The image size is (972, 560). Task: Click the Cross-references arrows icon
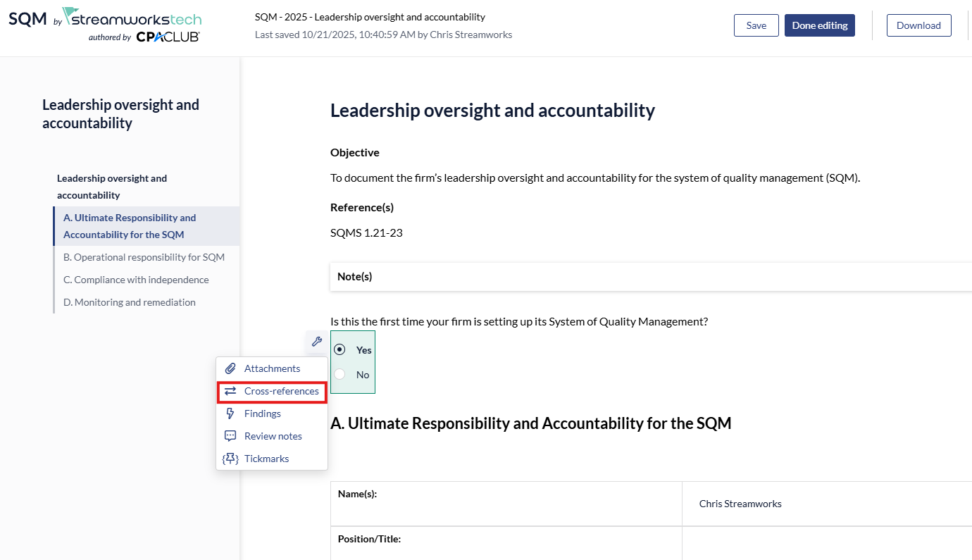230,391
